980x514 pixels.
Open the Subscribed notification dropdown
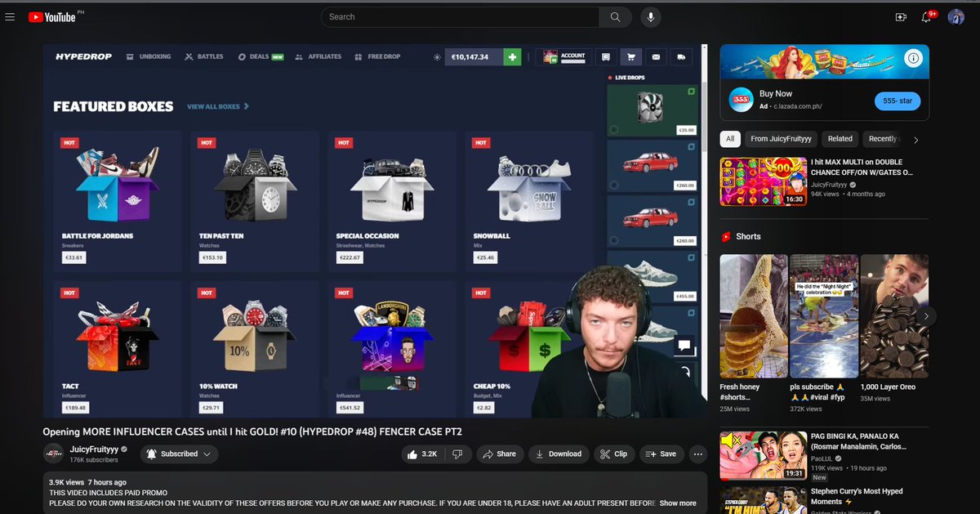pyautogui.click(x=179, y=454)
